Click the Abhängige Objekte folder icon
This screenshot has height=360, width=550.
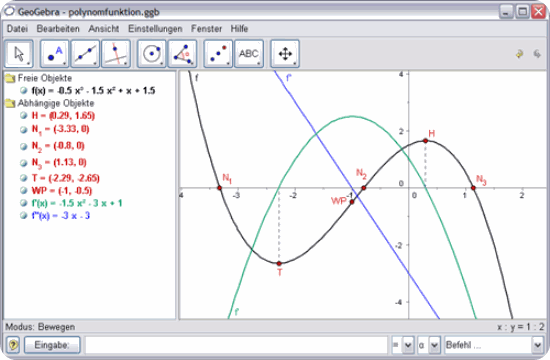click(10, 103)
